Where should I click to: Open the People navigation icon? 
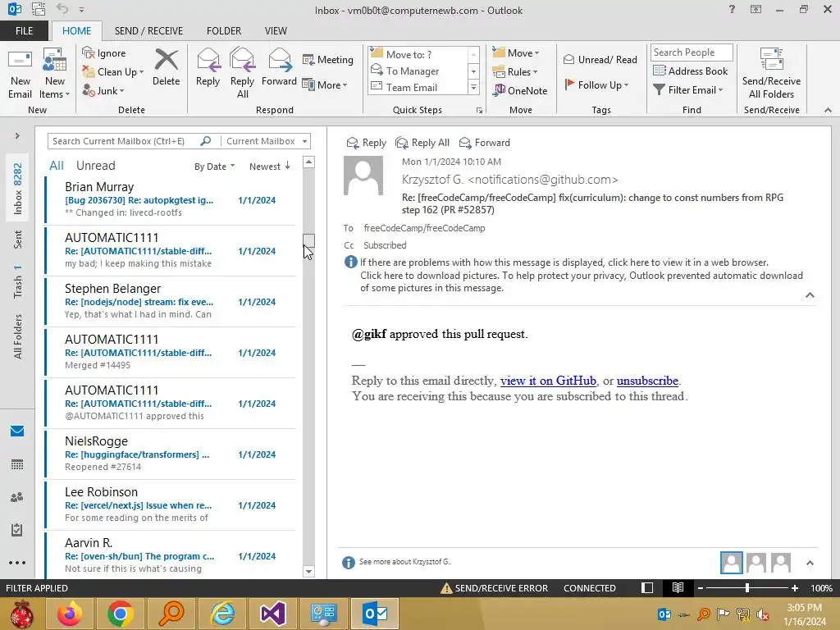pyautogui.click(x=17, y=497)
